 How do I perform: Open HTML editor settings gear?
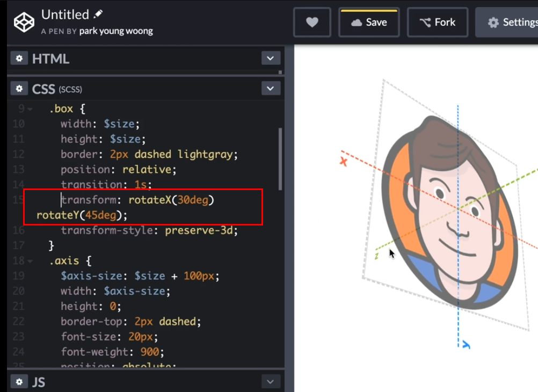click(x=19, y=59)
